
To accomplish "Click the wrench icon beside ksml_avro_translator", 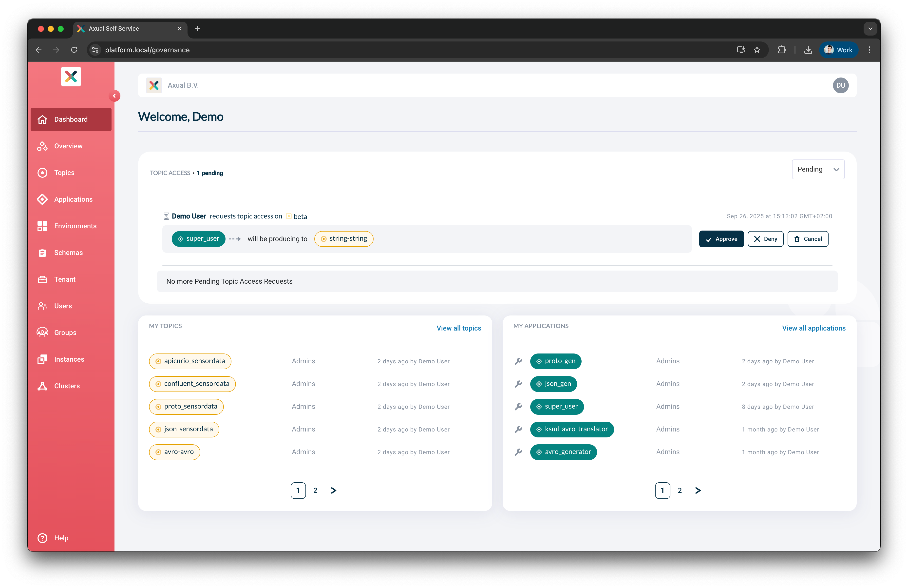I will tap(518, 429).
